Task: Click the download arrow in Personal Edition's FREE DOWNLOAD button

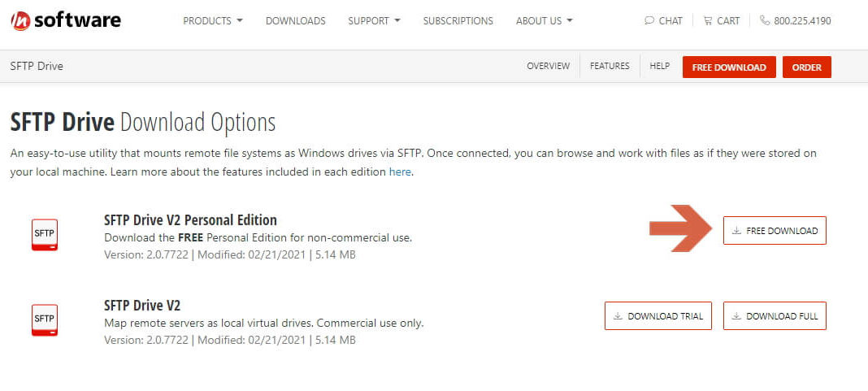Action: pyautogui.click(x=736, y=231)
